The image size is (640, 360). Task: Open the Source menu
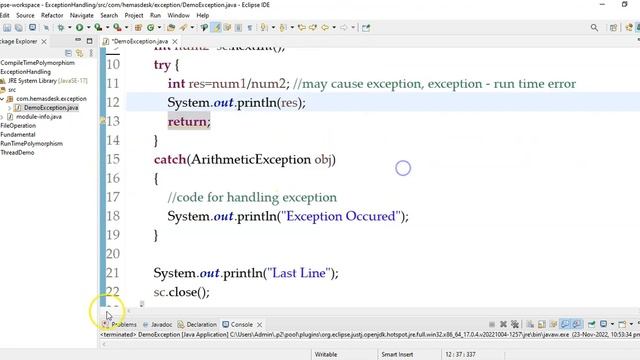pyautogui.click(x=25, y=15)
